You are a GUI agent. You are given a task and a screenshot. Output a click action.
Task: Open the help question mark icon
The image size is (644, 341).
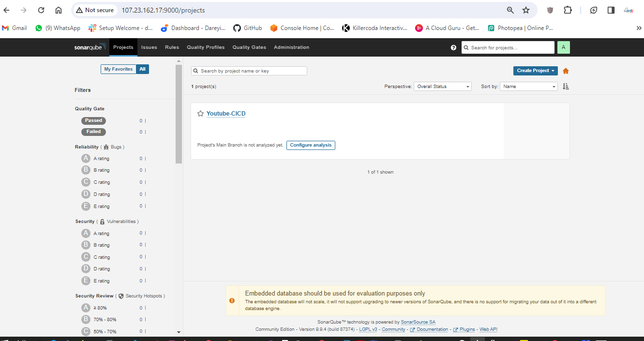point(453,47)
